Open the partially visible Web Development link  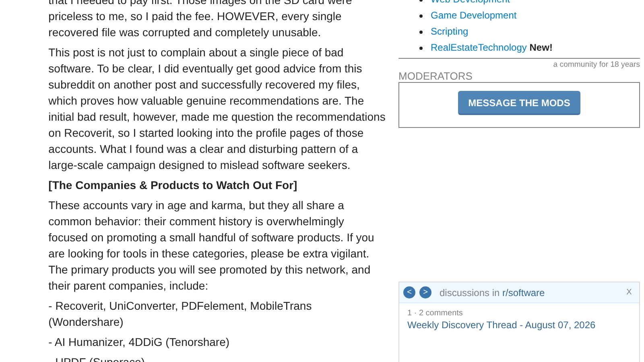click(x=470, y=2)
